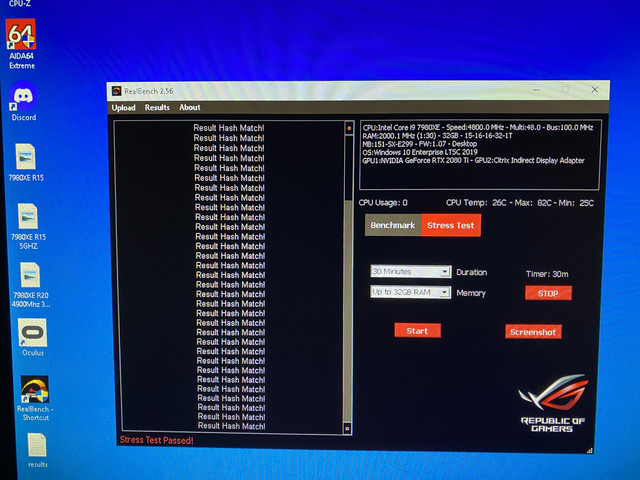Screen dimensions: 640x480
Task: Click the OS Windows 10 Enterprise LTSC info line
Action: pyautogui.click(x=420, y=152)
